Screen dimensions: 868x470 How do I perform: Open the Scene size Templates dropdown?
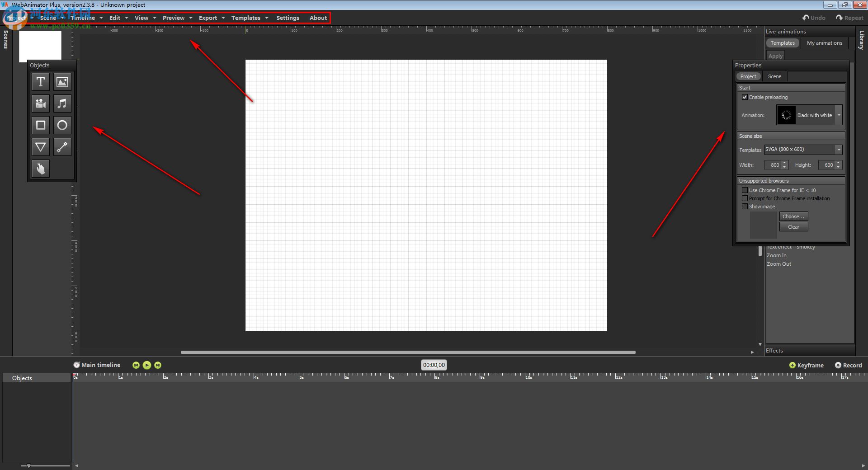tap(839, 150)
